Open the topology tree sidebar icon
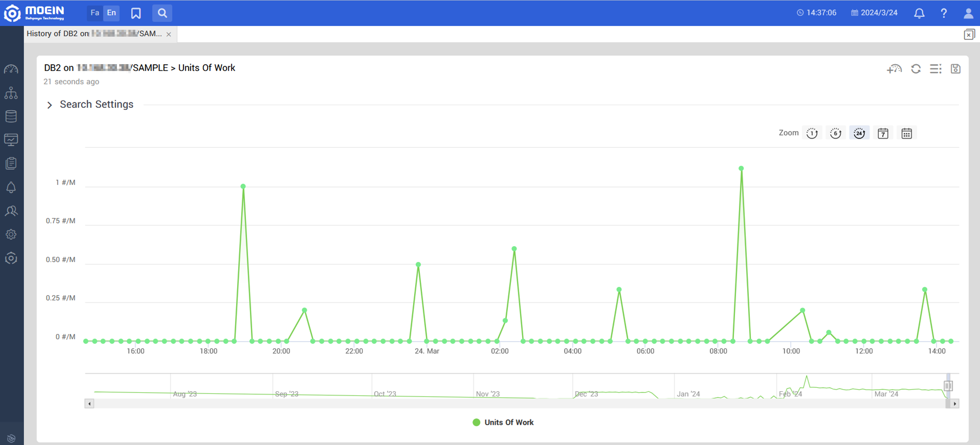The image size is (980, 445). [11, 93]
